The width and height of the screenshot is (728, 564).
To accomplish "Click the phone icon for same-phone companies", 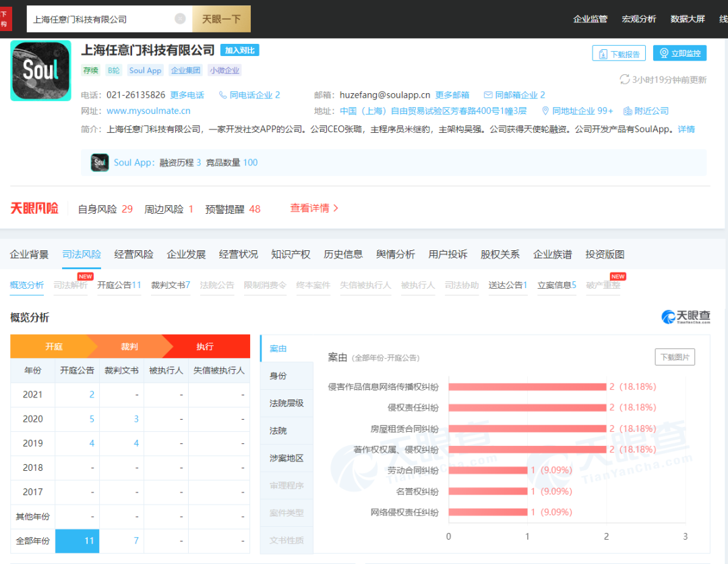I will click(223, 94).
